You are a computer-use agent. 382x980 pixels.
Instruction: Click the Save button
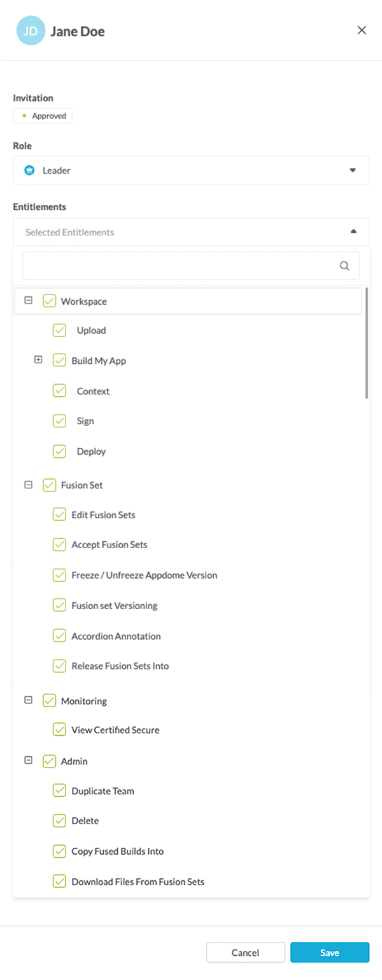click(x=330, y=952)
